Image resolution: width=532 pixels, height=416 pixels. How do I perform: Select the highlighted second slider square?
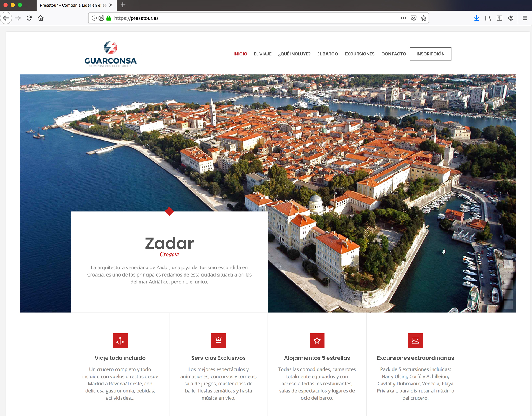pyautogui.click(x=508, y=264)
